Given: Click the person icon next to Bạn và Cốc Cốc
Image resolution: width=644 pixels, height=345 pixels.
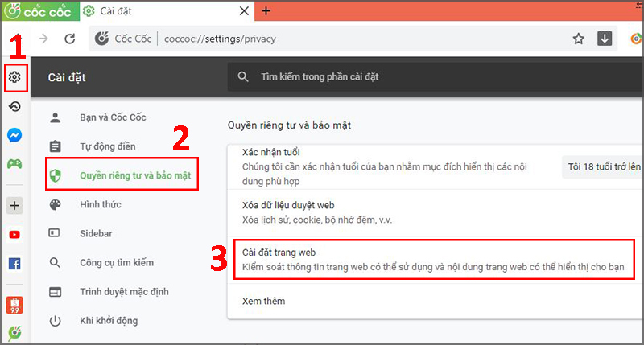Looking at the screenshot, I should pyautogui.click(x=55, y=117).
